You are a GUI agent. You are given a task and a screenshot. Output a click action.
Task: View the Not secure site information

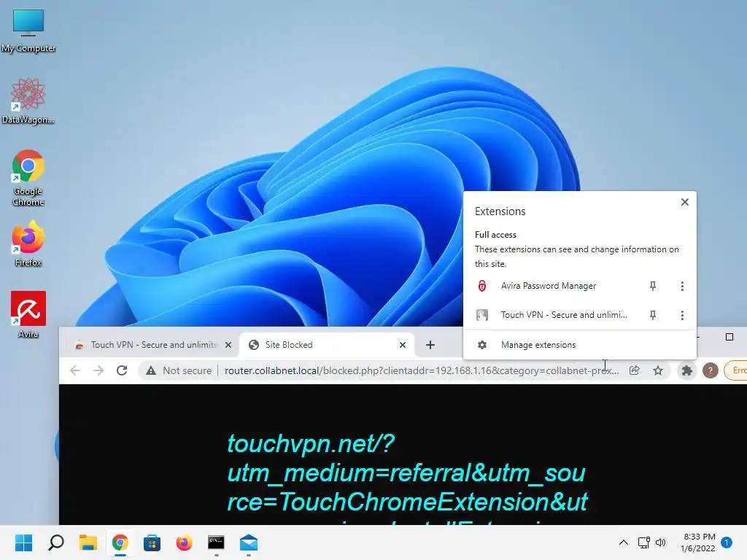179,370
